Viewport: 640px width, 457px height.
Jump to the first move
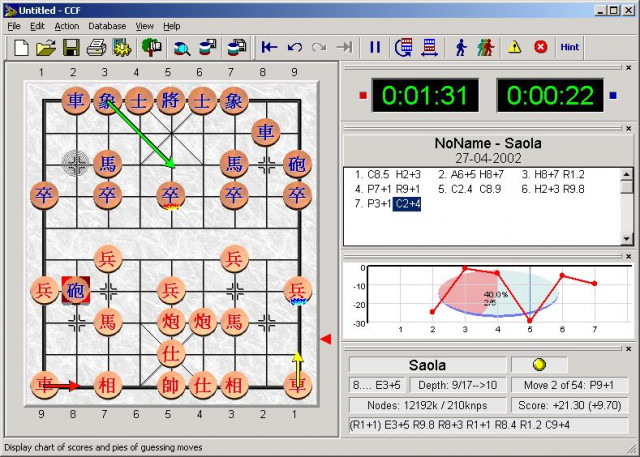point(269,47)
